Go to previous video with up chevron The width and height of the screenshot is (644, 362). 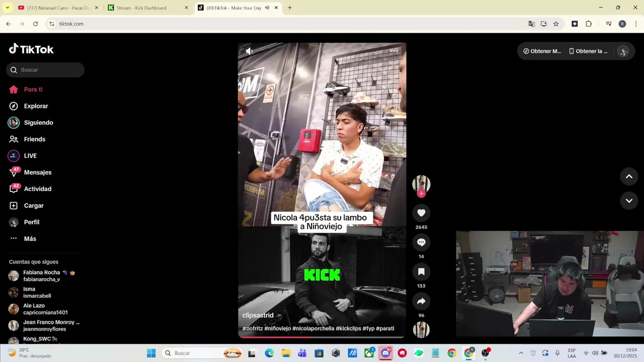pyautogui.click(x=629, y=176)
